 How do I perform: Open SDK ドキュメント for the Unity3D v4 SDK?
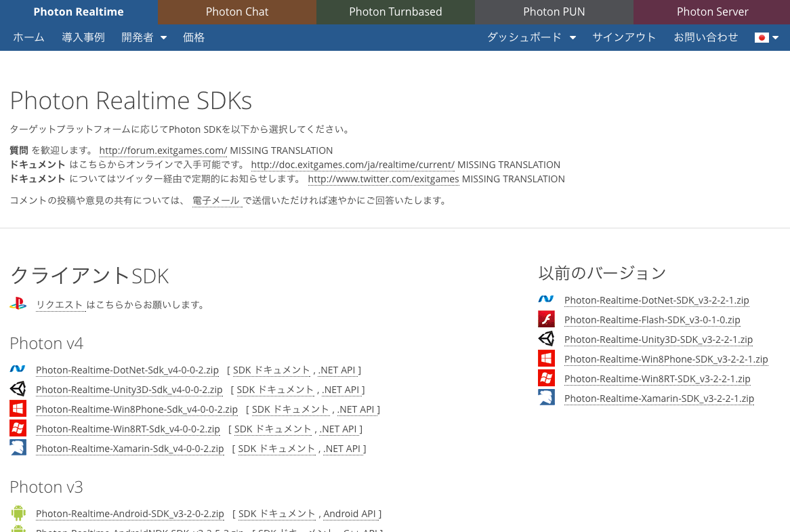click(275, 390)
